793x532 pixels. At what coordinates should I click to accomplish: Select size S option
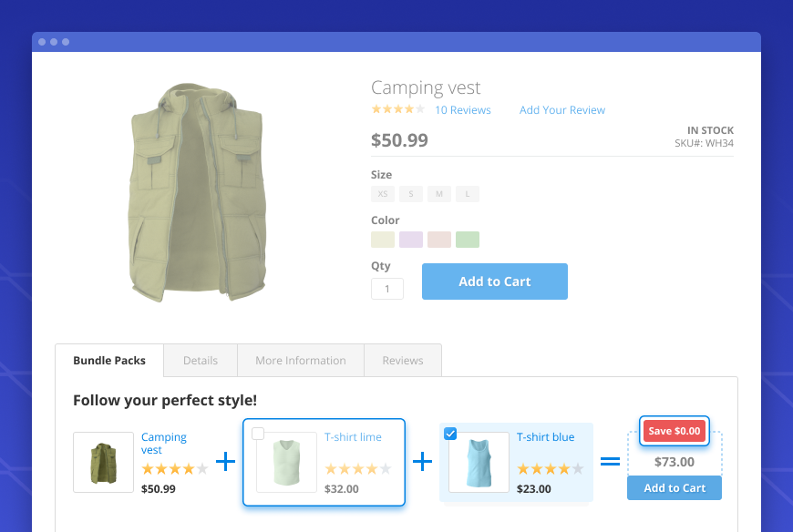coord(411,194)
